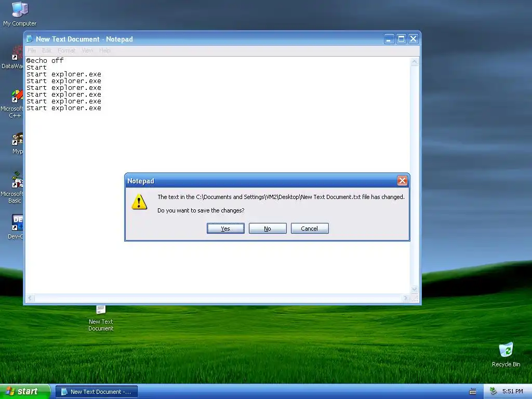Viewport: 532px width, 399px height.
Task: Click the 5:51 PM taskbar clock
Action: point(512,392)
